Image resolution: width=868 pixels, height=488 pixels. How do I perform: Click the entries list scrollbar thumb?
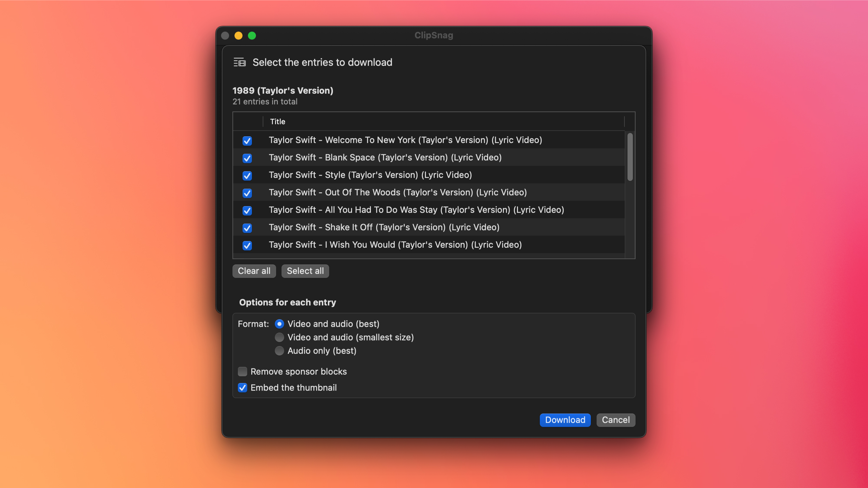point(630,157)
